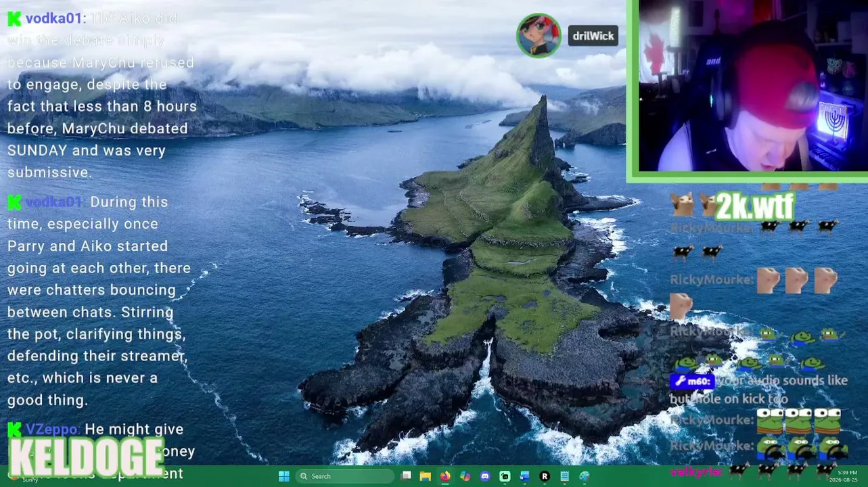Click the chat line 'SUNDAY and was very'
Image resolution: width=868 pixels, height=487 pixels.
[87, 150]
